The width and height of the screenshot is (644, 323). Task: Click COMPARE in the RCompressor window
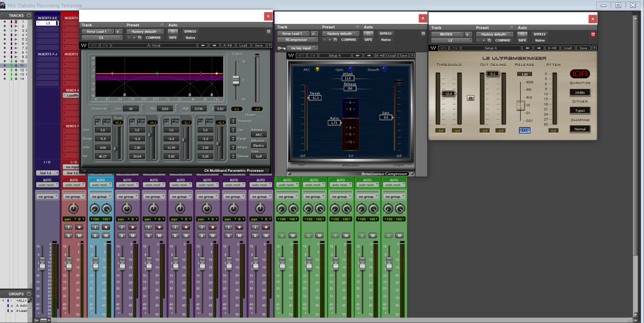pos(348,40)
